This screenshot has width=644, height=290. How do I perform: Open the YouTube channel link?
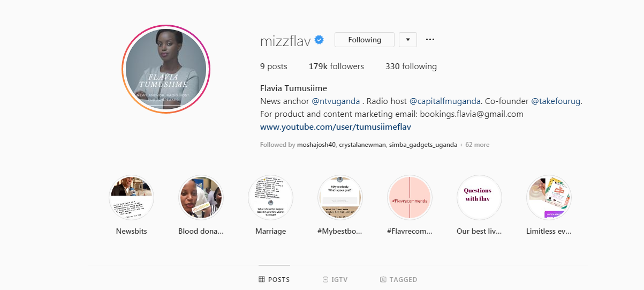336,127
